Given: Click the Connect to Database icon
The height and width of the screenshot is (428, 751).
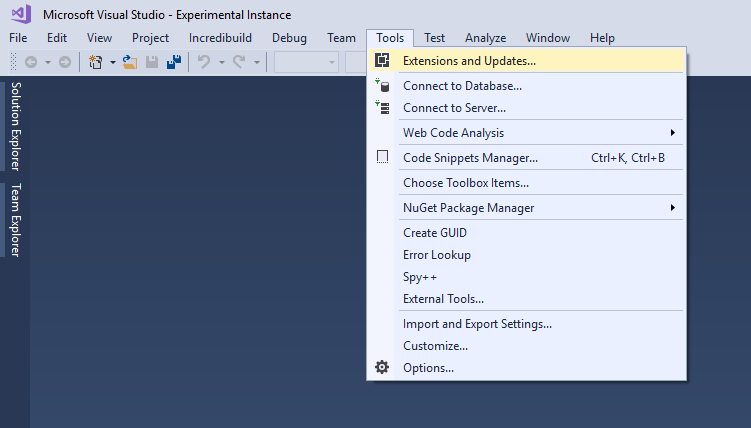Looking at the screenshot, I should tap(382, 86).
